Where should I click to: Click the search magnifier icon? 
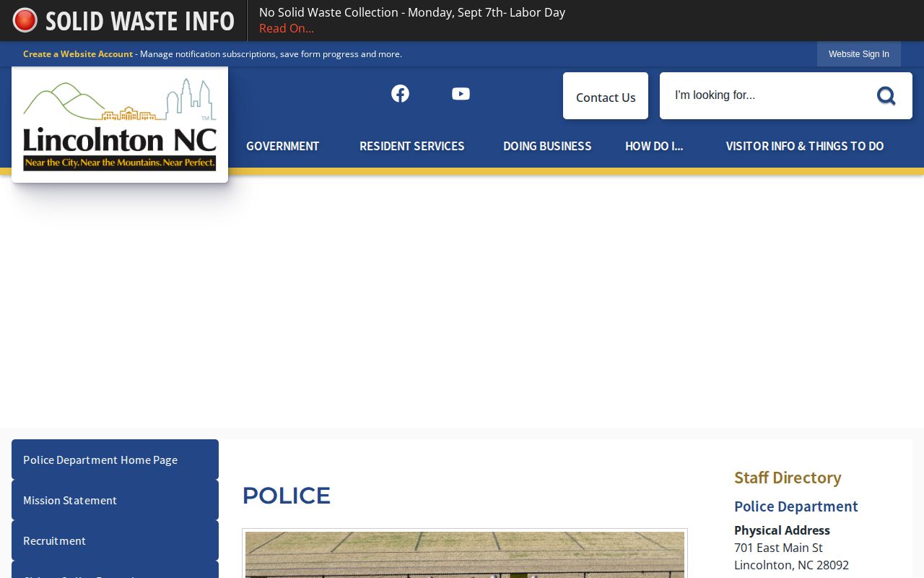coord(886,95)
